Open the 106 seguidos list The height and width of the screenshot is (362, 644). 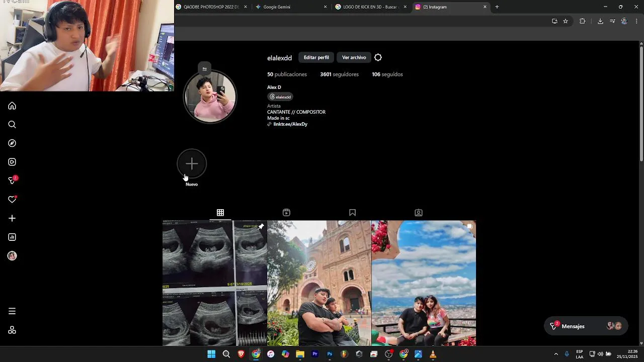pos(387,74)
